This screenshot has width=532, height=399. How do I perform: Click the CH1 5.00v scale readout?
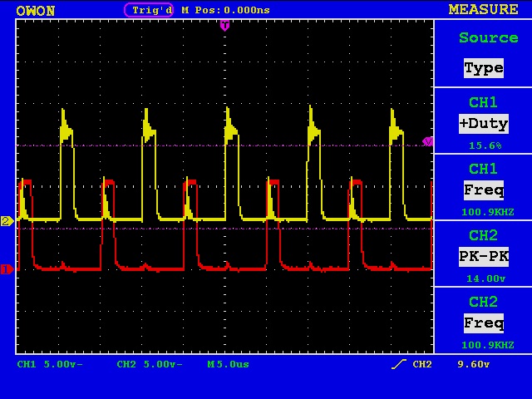(x=50, y=364)
